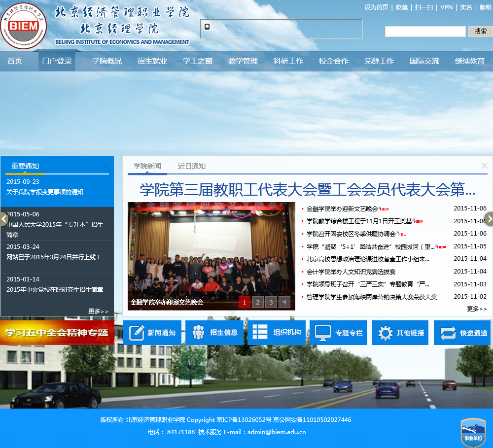Open news 学院"凝聚'5+1'团结共奋进"校园拔河
493x448 pixels.
point(371,247)
